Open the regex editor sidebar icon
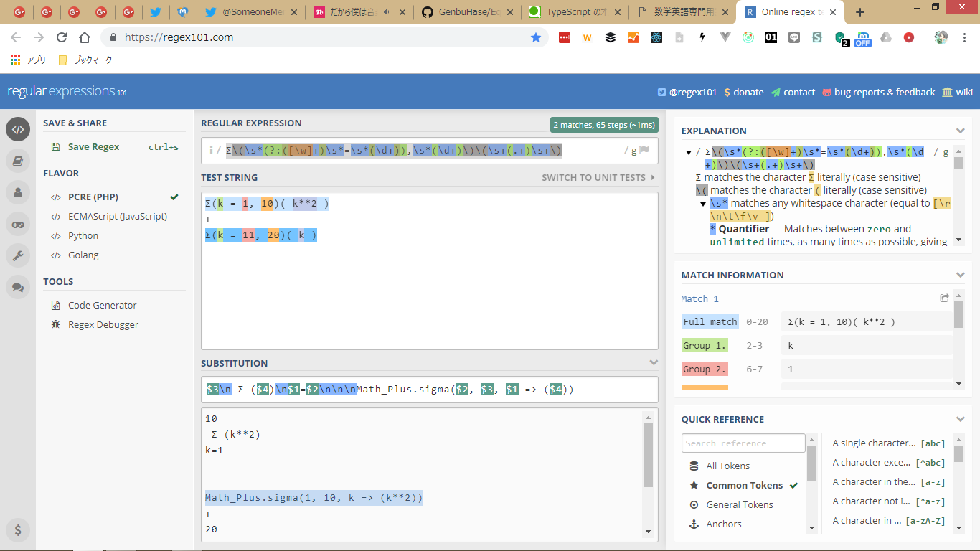 (x=18, y=129)
